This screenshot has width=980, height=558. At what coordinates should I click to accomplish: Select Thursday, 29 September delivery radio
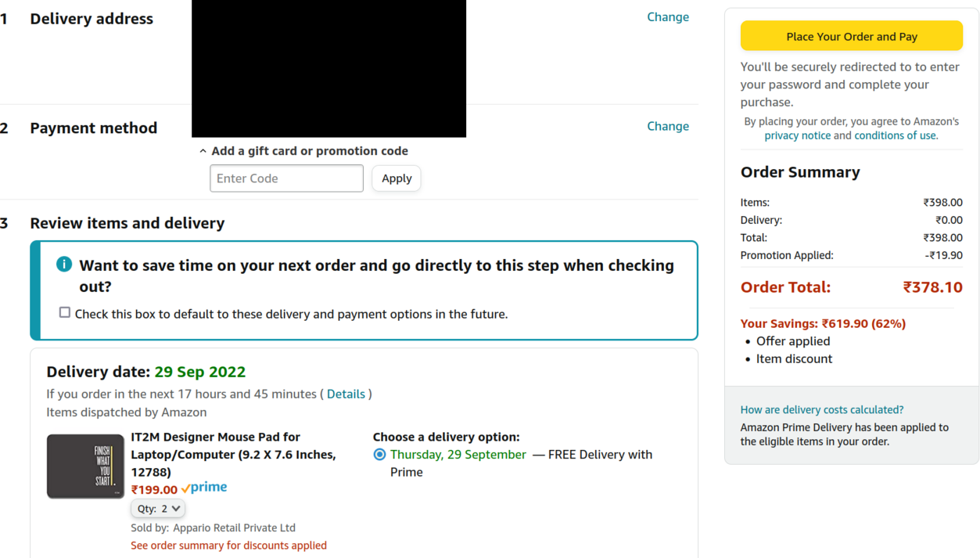[x=379, y=455]
